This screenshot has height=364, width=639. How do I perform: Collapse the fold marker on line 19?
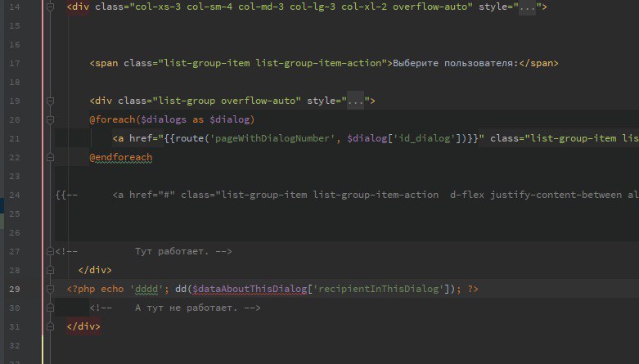pyautogui.click(x=50, y=101)
